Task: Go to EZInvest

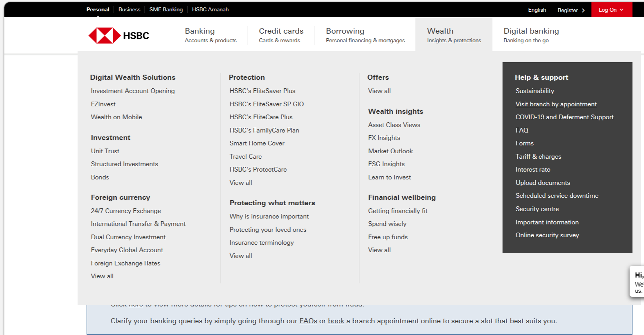Action: pos(103,104)
